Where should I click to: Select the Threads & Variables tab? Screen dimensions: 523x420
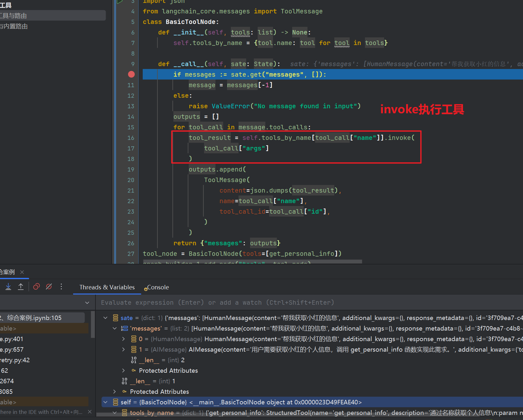coord(107,287)
